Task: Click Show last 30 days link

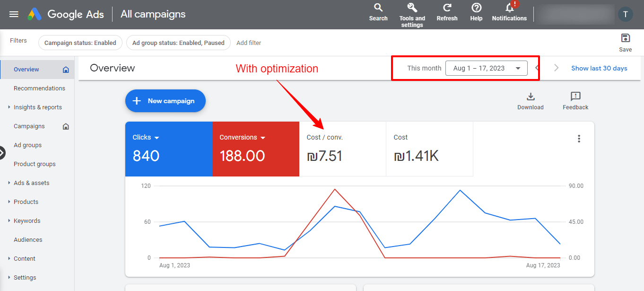Action: 599,68
